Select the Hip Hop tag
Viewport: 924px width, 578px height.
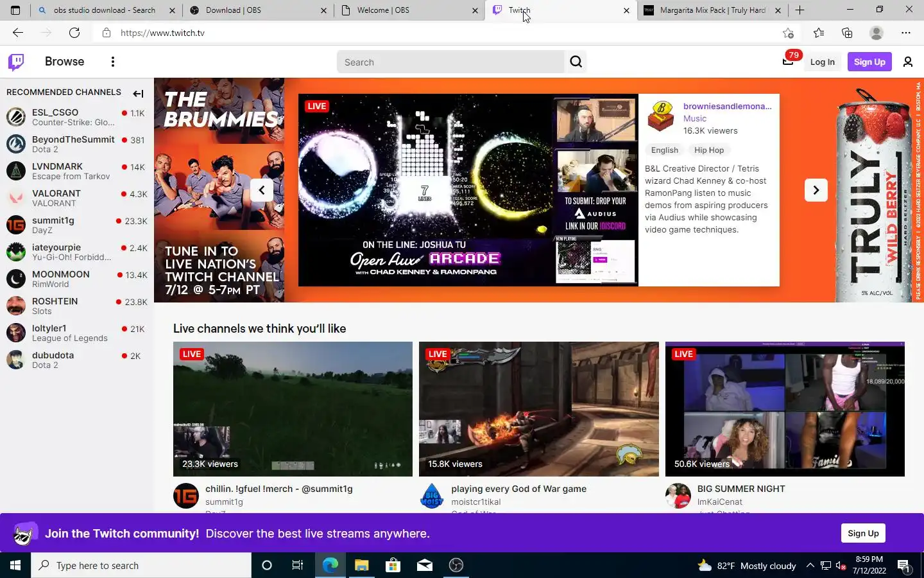point(708,150)
